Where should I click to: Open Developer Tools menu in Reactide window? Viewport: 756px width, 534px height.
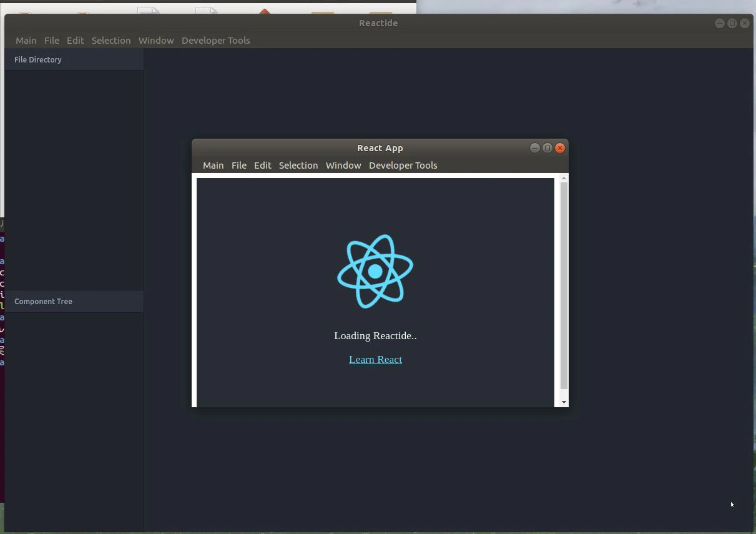point(215,41)
